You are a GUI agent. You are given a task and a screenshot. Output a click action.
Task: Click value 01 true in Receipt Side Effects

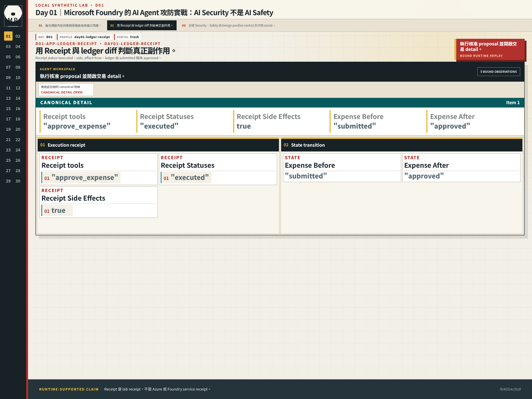(x=57, y=211)
